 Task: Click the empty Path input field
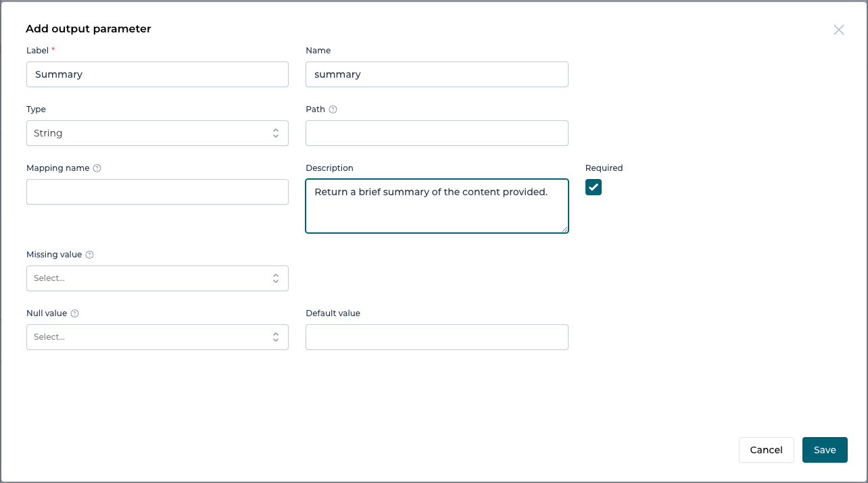pos(437,132)
